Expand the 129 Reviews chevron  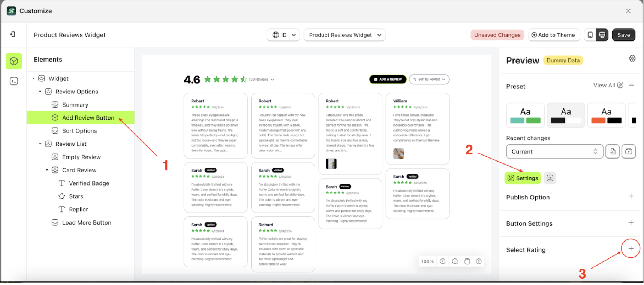tap(273, 79)
